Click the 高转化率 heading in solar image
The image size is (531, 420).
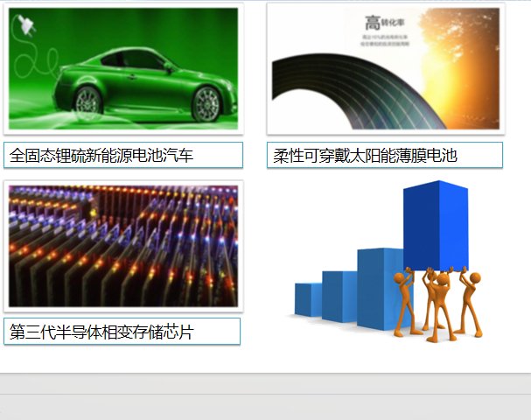pyautogui.click(x=385, y=23)
